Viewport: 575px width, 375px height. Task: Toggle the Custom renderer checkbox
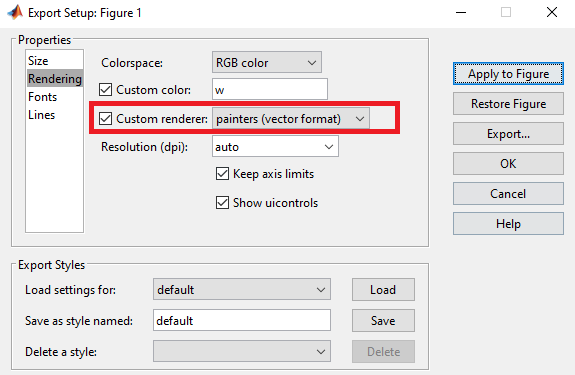coord(106,118)
